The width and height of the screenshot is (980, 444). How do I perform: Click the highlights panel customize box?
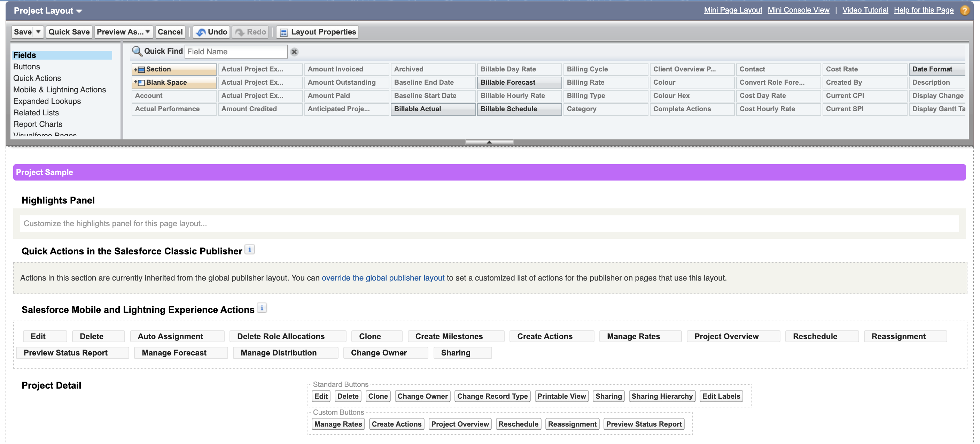coord(489,223)
